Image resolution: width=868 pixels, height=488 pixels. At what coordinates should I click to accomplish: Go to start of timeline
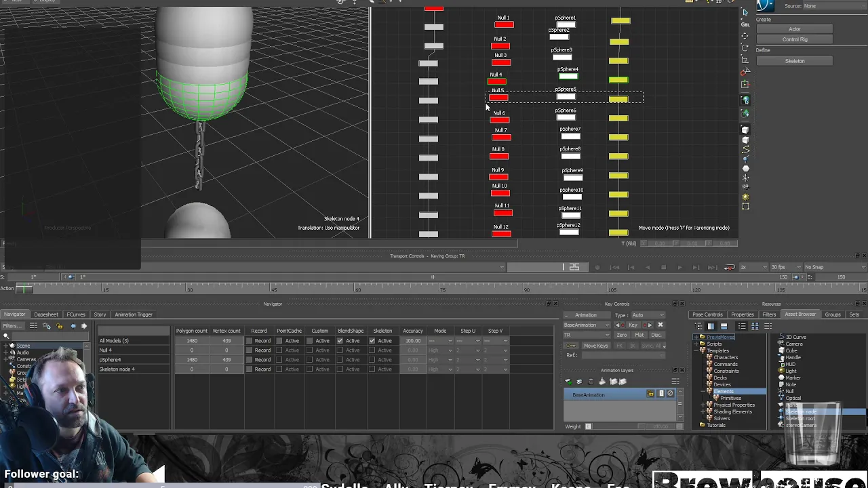(614, 267)
